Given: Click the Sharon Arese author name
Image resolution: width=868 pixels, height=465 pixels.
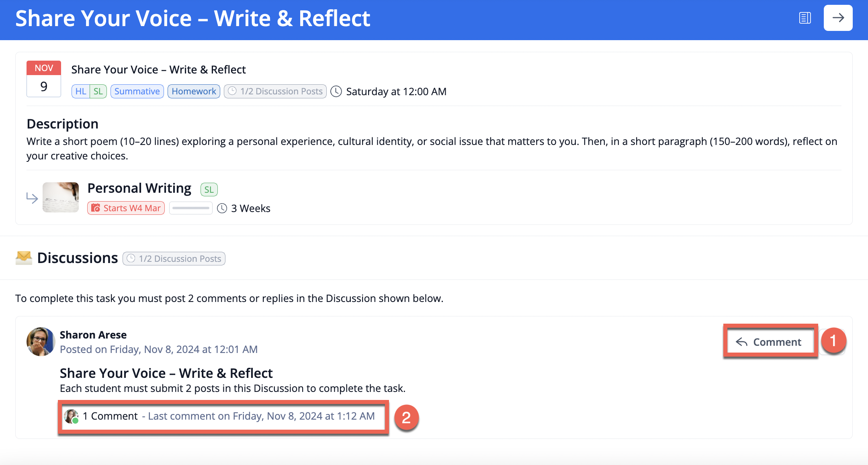Looking at the screenshot, I should pos(93,335).
